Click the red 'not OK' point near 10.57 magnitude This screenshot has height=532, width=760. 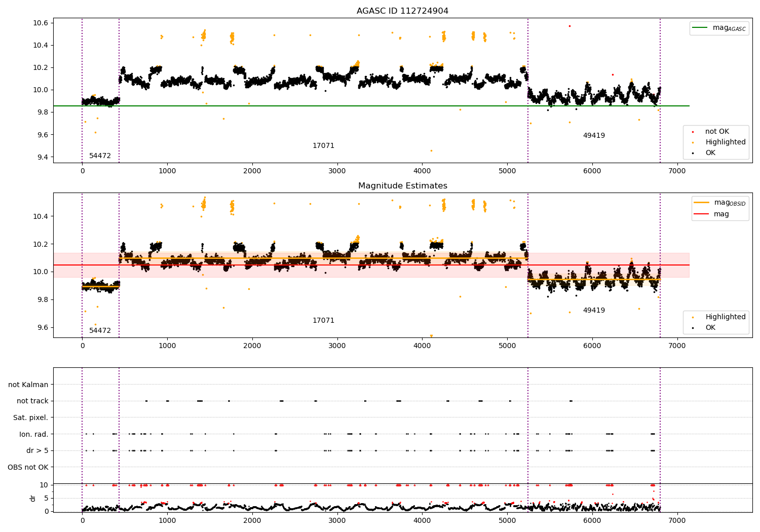pyautogui.click(x=569, y=26)
